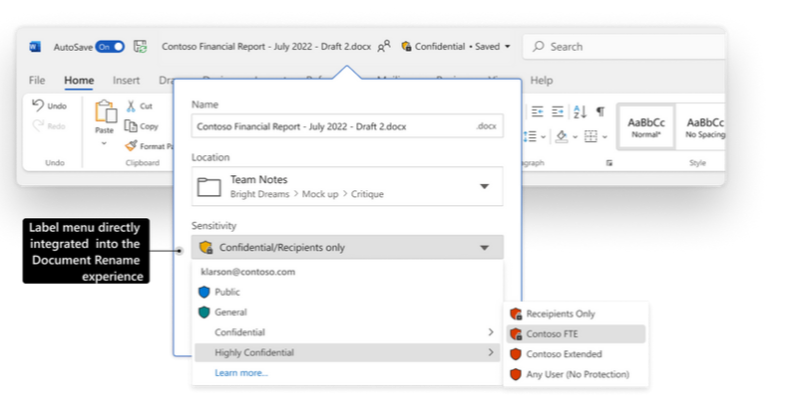The width and height of the screenshot is (800, 418).
Task: Open the Paragraph settings dialog launcher
Action: point(609,163)
